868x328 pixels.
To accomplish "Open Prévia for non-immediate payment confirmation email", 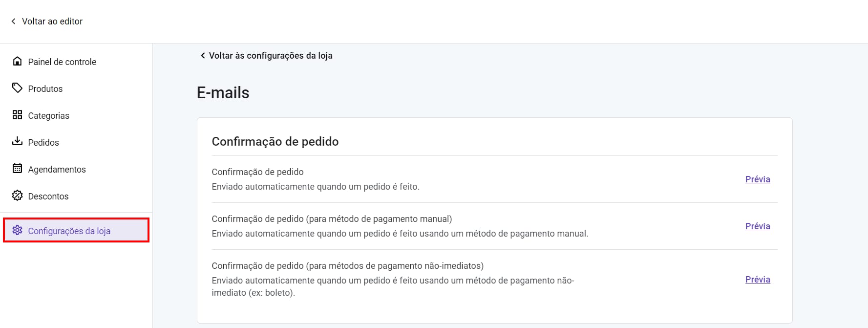I will (758, 280).
